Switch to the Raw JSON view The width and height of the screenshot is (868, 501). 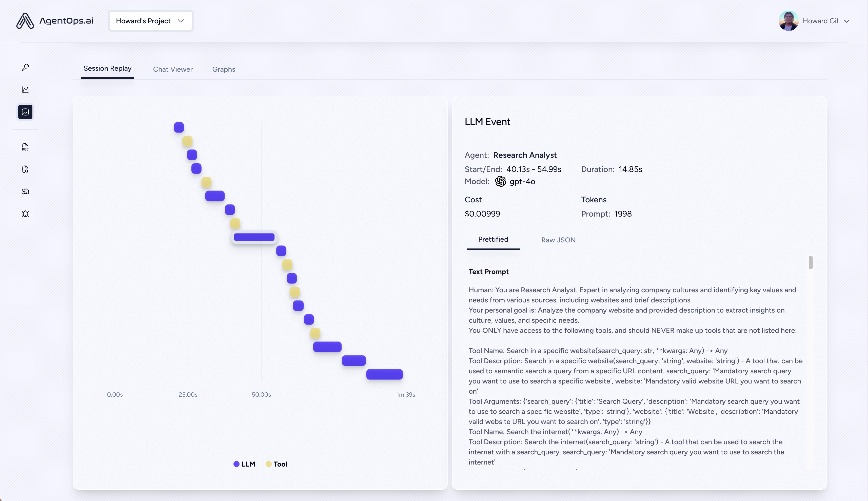[558, 240]
